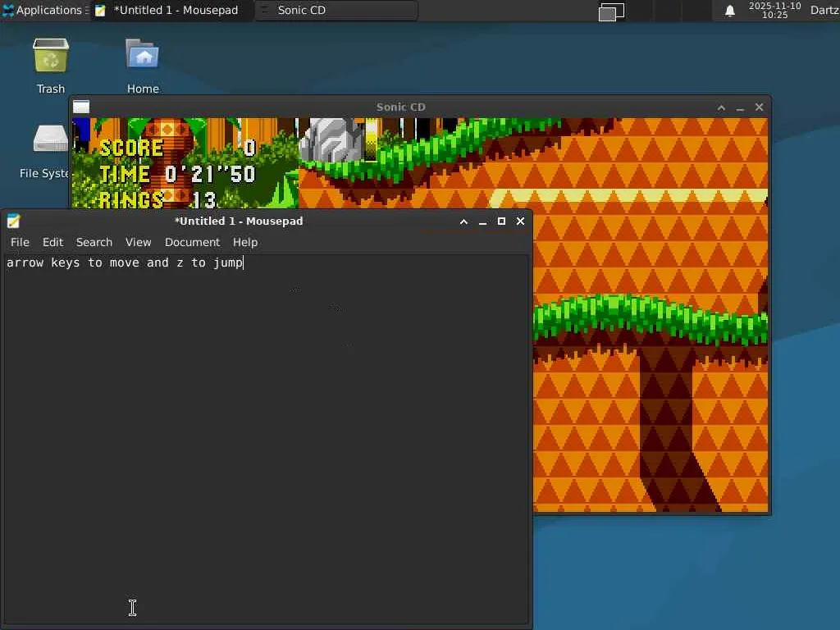This screenshot has width=840, height=630.
Task: Click the Sonic CD window menu icon
Action: tap(81, 107)
